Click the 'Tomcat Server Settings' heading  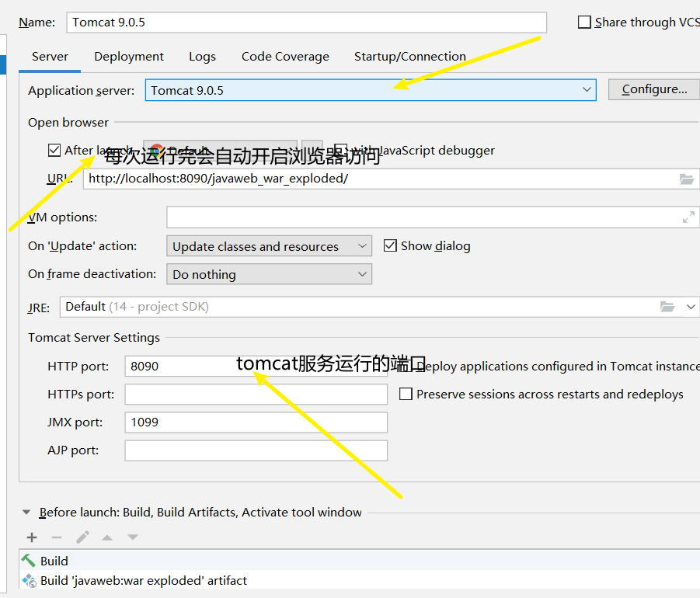pyautogui.click(x=94, y=337)
